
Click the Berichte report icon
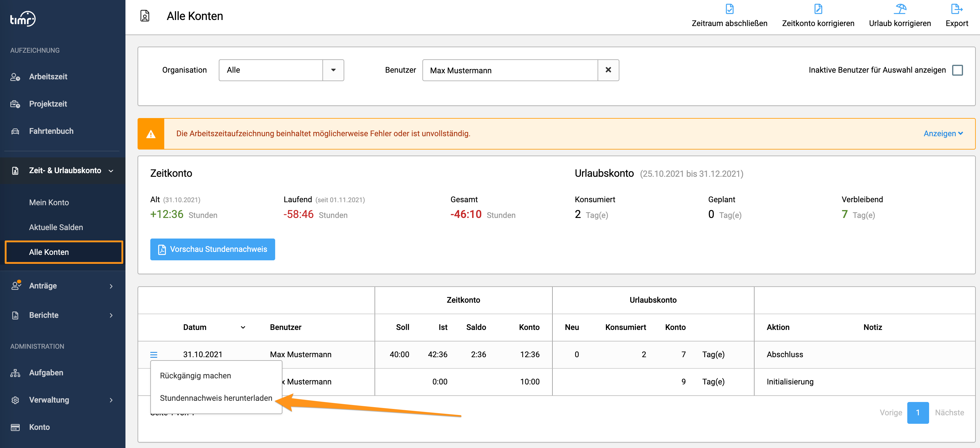15,315
